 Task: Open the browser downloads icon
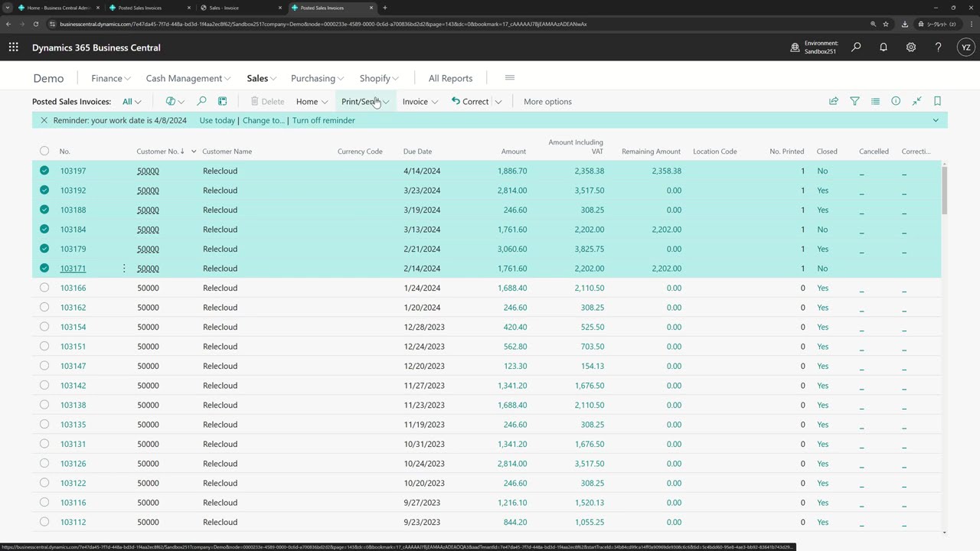pyautogui.click(x=904, y=24)
